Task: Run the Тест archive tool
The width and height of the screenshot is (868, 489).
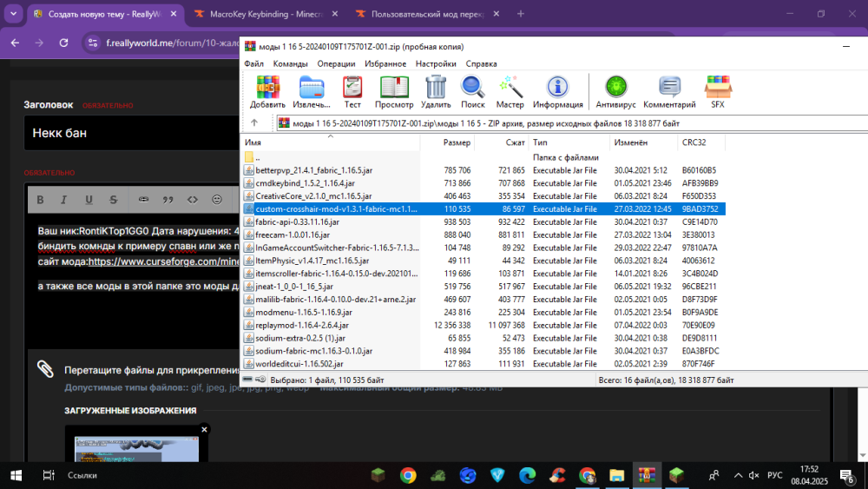Action: click(352, 92)
